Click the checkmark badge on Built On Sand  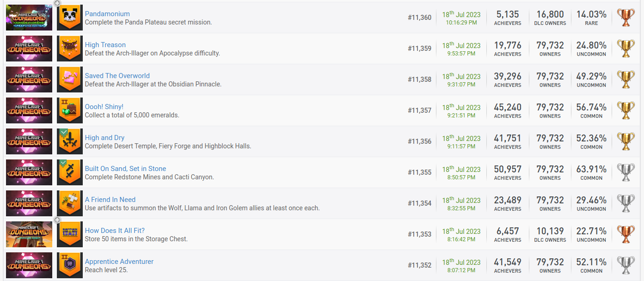pos(63,163)
